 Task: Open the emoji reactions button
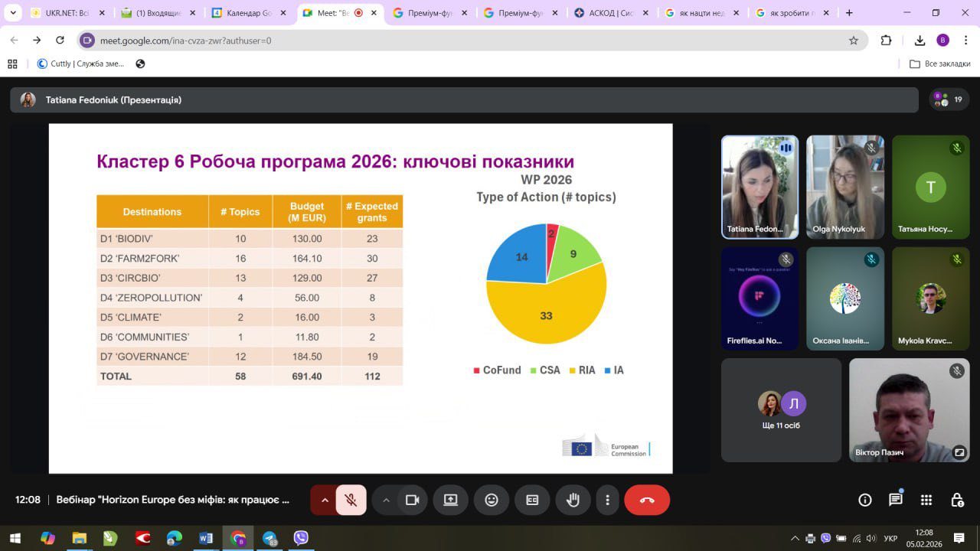click(x=492, y=500)
